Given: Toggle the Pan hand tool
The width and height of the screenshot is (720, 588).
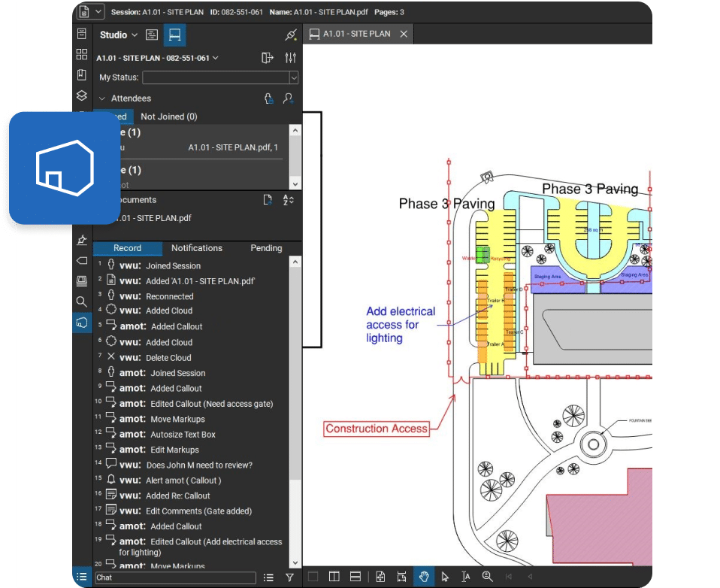Looking at the screenshot, I should click(423, 577).
